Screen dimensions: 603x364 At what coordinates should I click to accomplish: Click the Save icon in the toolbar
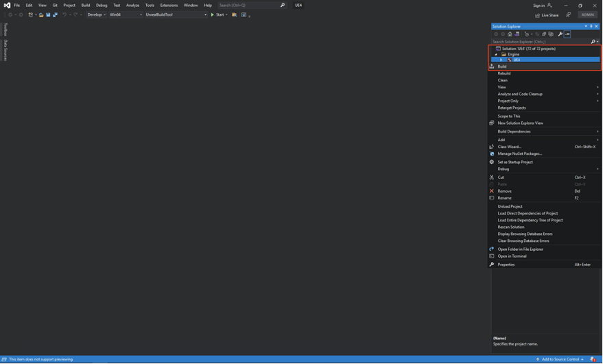pos(48,14)
